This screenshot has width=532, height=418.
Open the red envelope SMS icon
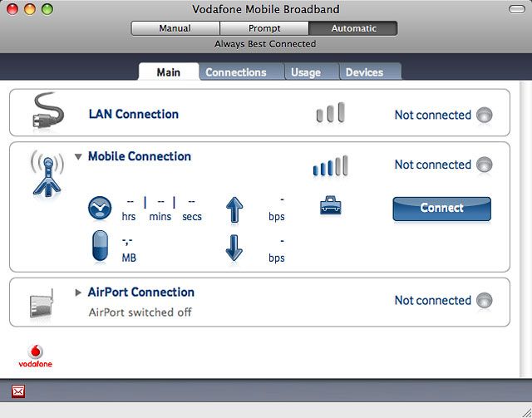click(x=18, y=391)
